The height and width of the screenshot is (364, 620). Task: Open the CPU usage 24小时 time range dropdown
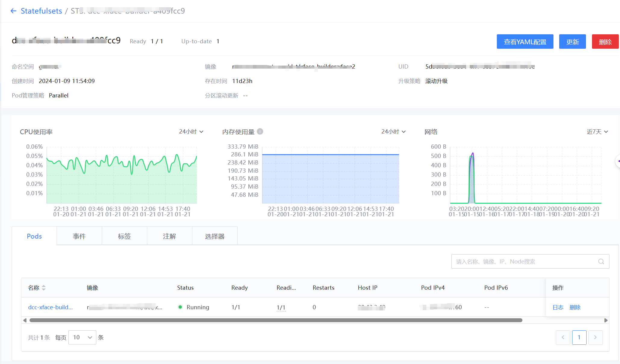click(191, 131)
